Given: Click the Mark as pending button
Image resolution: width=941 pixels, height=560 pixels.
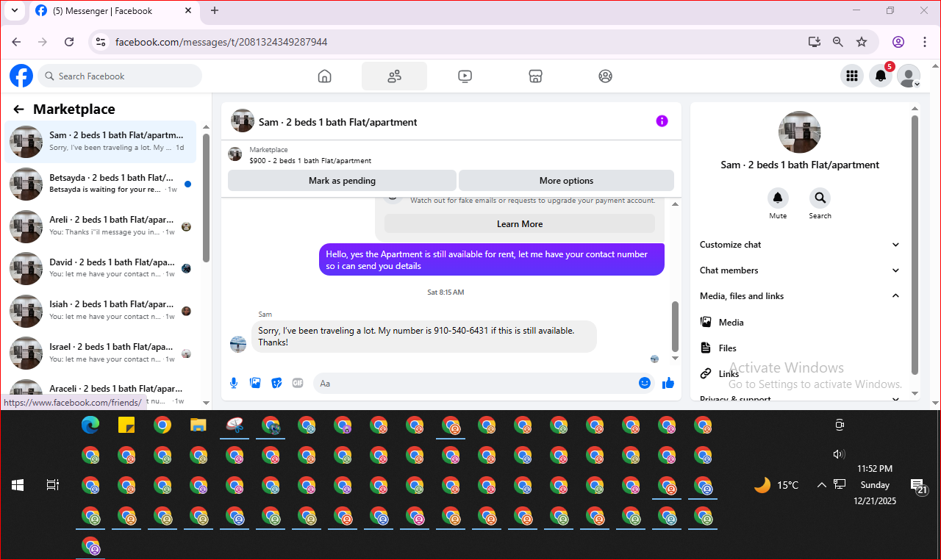Looking at the screenshot, I should point(342,181).
